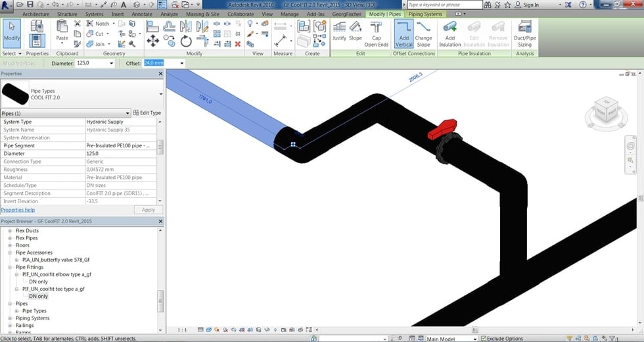Select 'PIA_UN_butterfly valve 578_GF' in browser
The height and width of the screenshot is (342, 644).
point(56,260)
